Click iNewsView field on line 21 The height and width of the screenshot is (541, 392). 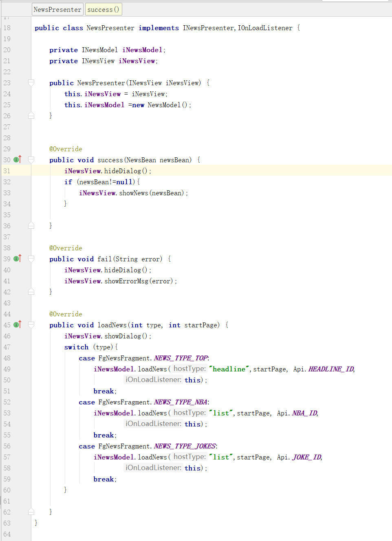point(137,61)
